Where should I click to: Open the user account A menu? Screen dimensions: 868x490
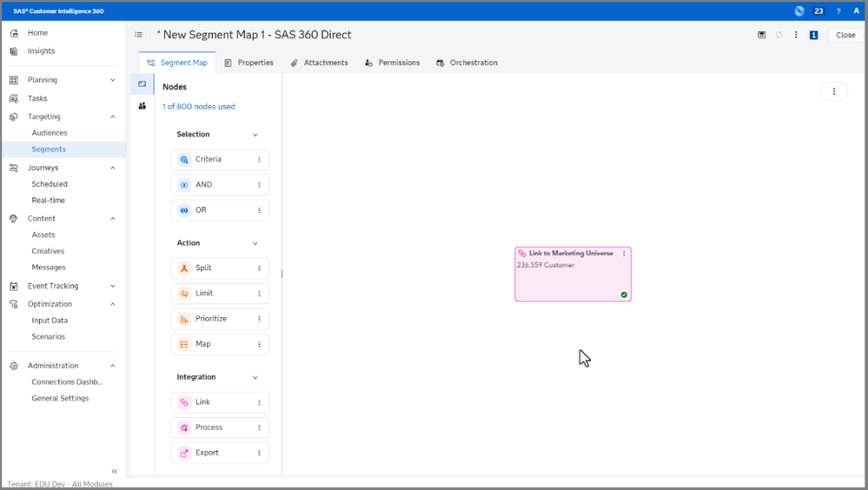856,11
